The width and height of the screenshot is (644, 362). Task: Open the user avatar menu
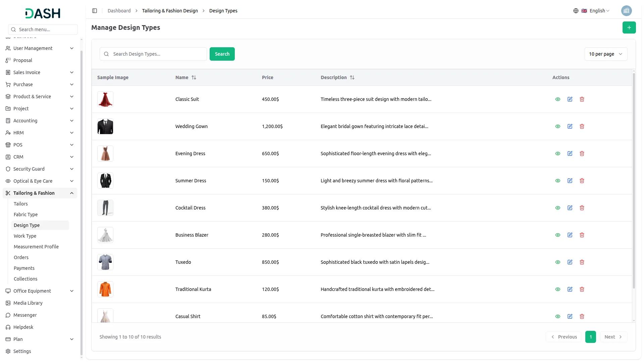point(626,11)
